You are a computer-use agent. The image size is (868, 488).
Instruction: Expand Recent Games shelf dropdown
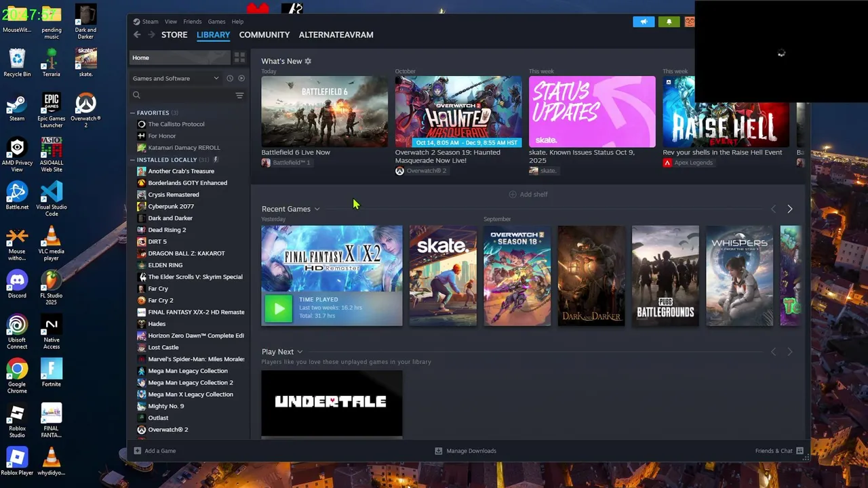tap(317, 209)
